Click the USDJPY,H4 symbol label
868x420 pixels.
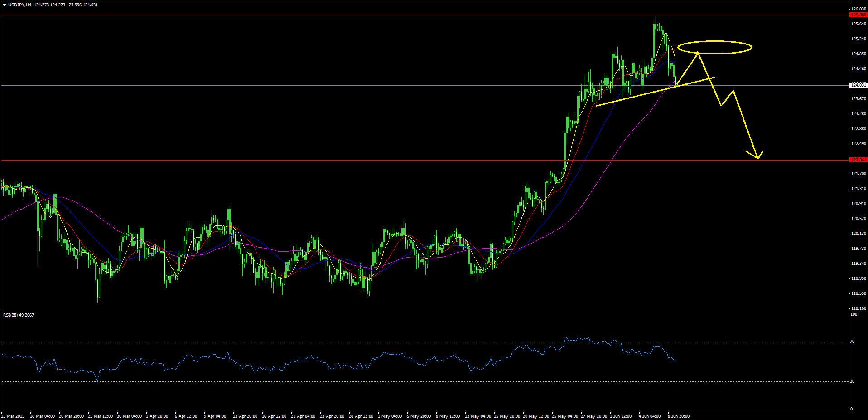click(19, 5)
